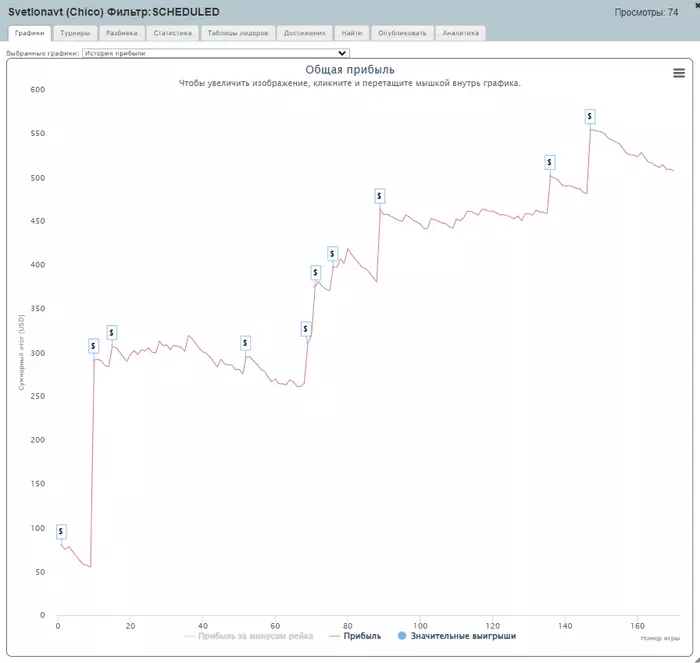Click the Общая прибыль chart title

pos(350,70)
